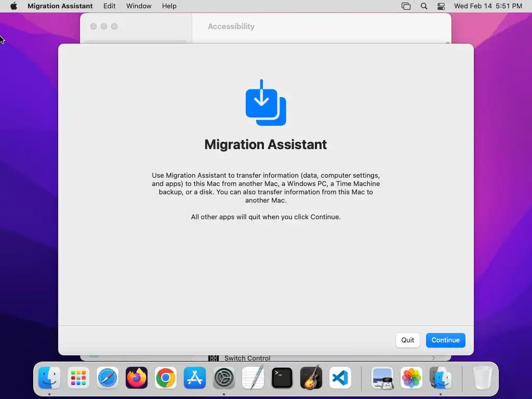
Task: Launch GarageBand from the Dock
Action: (x=311, y=377)
